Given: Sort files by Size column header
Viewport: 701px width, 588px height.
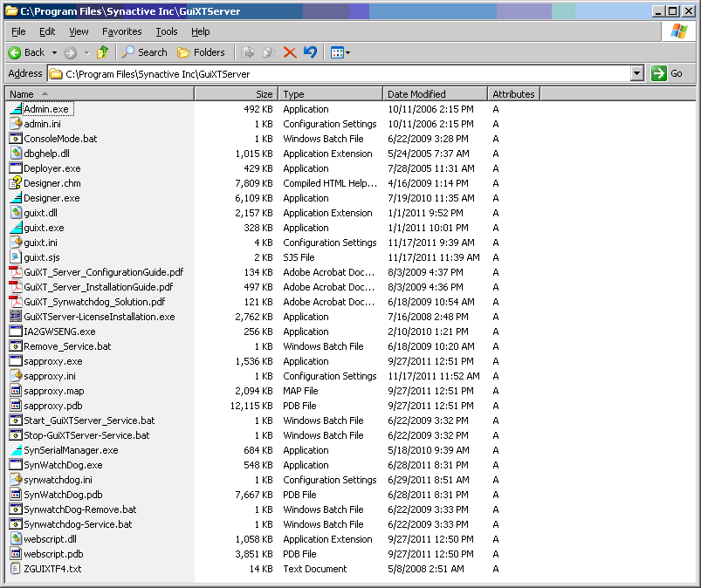Looking at the screenshot, I should (237, 94).
